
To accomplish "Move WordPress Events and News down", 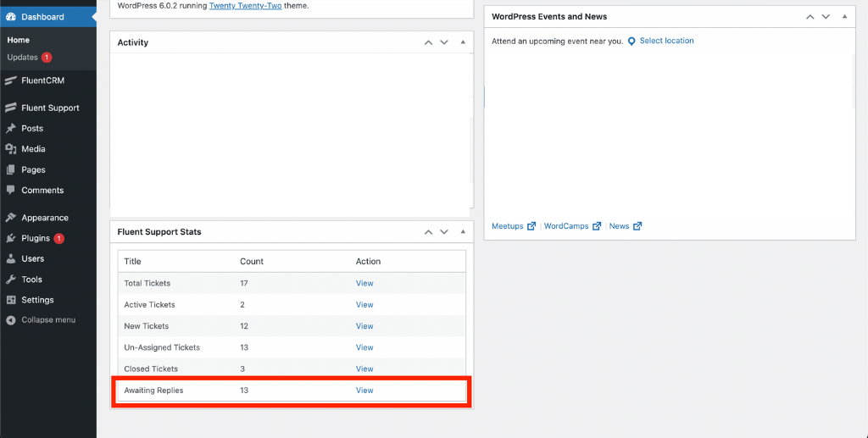I will (826, 17).
